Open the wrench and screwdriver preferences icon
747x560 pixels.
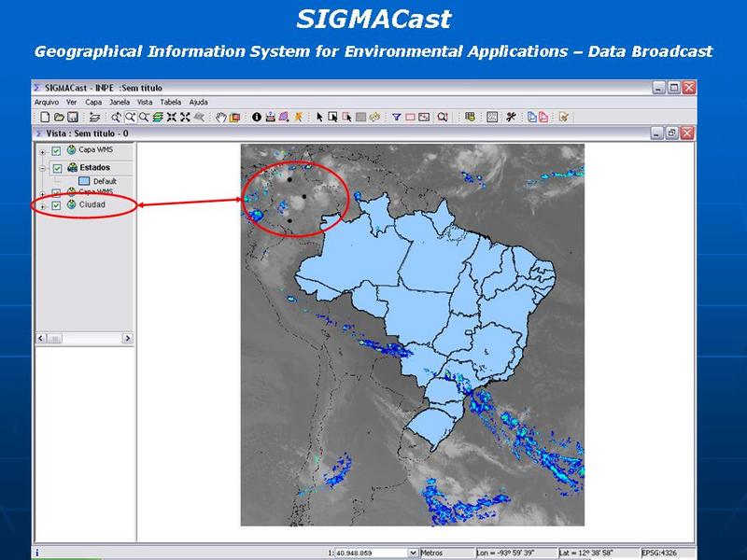[511, 118]
